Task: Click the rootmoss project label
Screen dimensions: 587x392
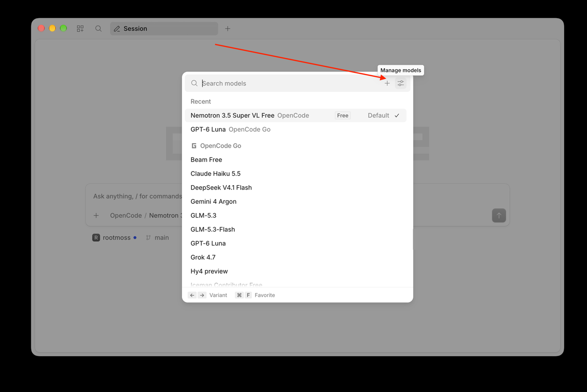Action: 116,238
